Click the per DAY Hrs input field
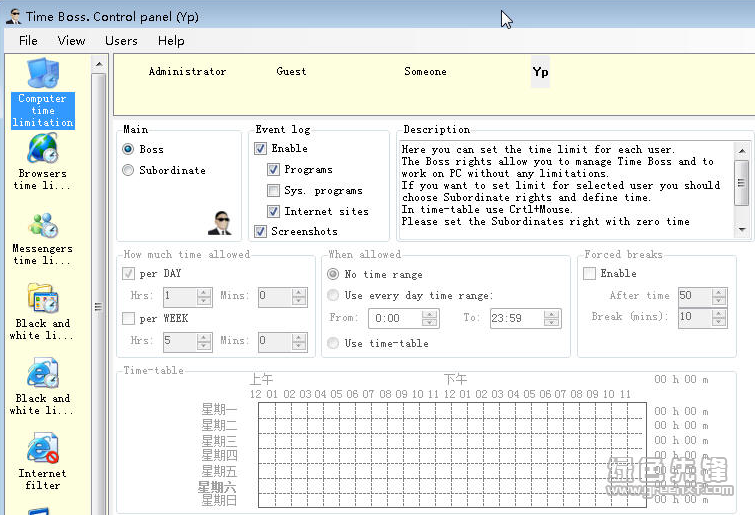Viewport: 755px width, 515px height. [x=181, y=296]
